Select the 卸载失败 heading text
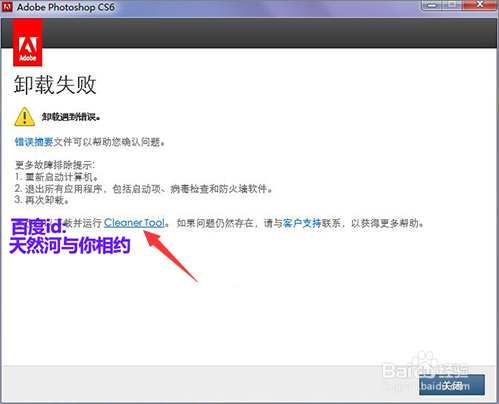 tap(55, 85)
